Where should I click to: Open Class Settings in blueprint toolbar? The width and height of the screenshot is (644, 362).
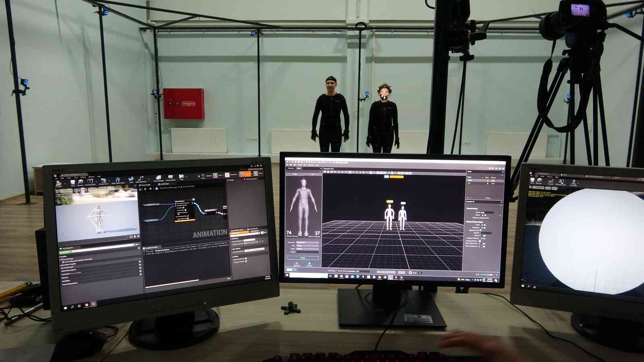[158, 178]
